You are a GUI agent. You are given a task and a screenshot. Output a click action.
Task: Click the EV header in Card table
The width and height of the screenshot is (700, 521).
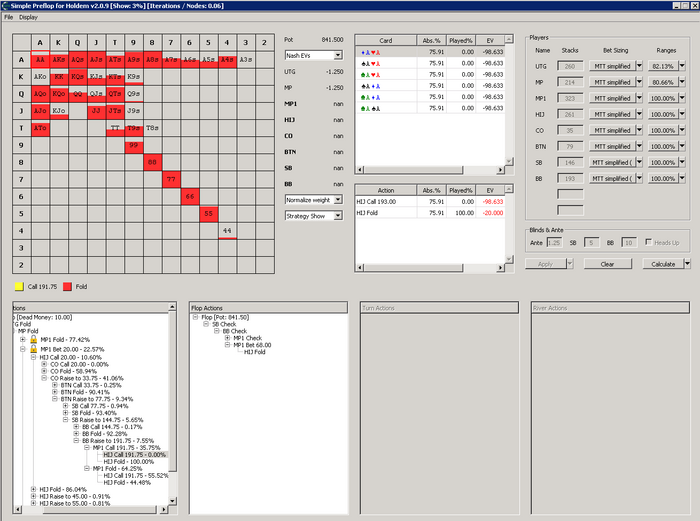coord(490,40)
